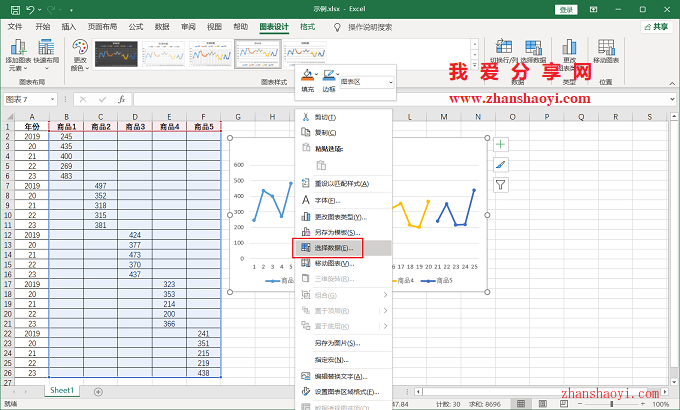This screenshot has height=410, width=680.
Task: Choose 重设以匹配样式(A) from context menu
Action: tap(343, 184)
